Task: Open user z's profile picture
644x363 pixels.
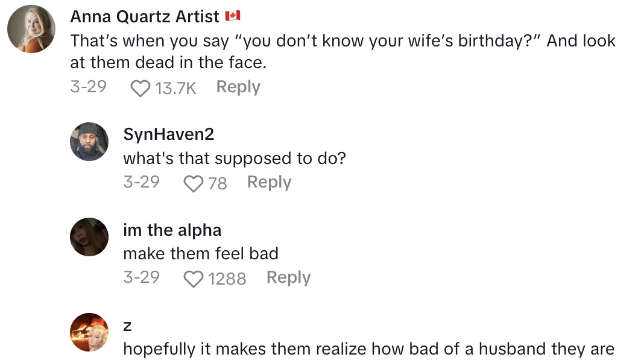Action: [89, 332]
